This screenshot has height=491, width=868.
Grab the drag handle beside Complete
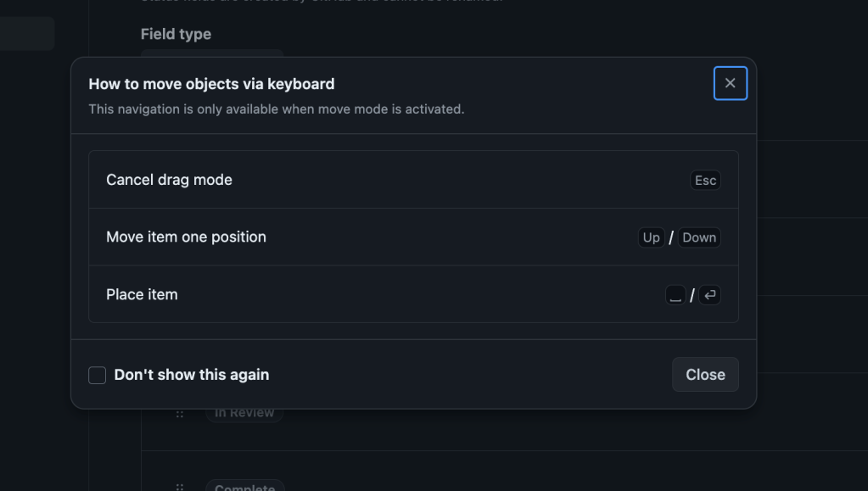click(180, 488)
